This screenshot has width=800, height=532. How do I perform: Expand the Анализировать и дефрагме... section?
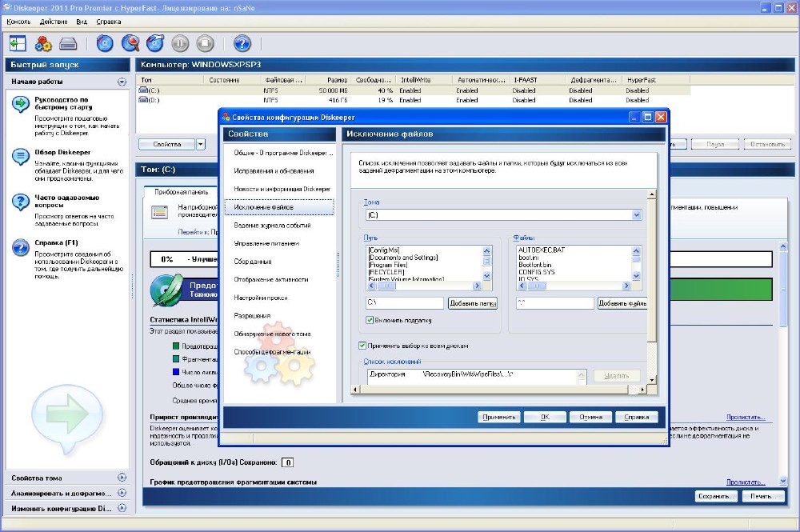pyautogui.click(x=122, y=493)
